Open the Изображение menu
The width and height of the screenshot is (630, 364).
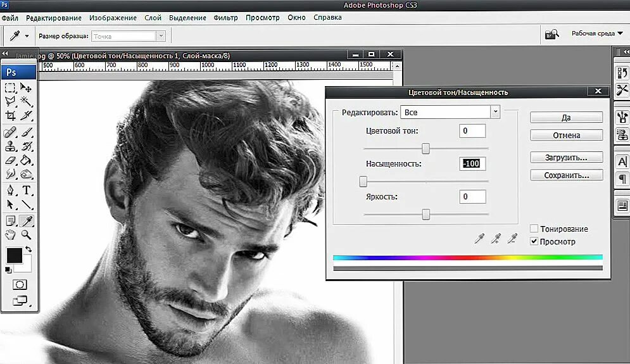pyautogui.click(x=113, y=18)
